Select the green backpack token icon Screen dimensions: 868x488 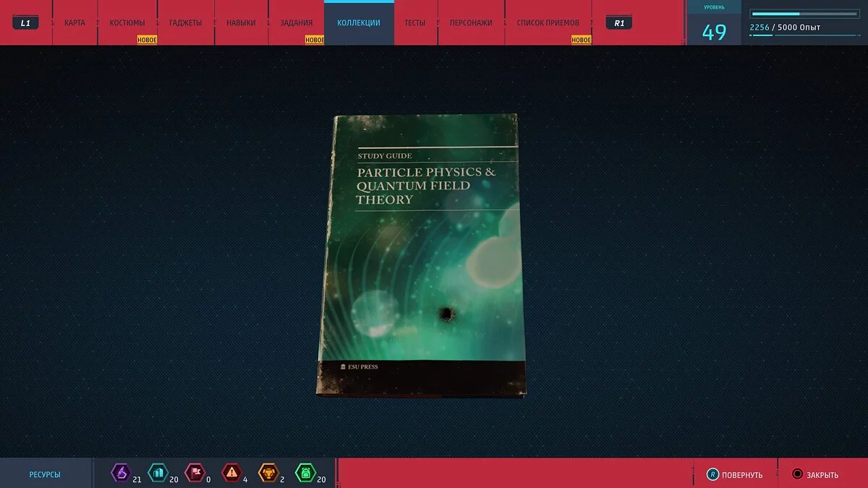(305, 474)
